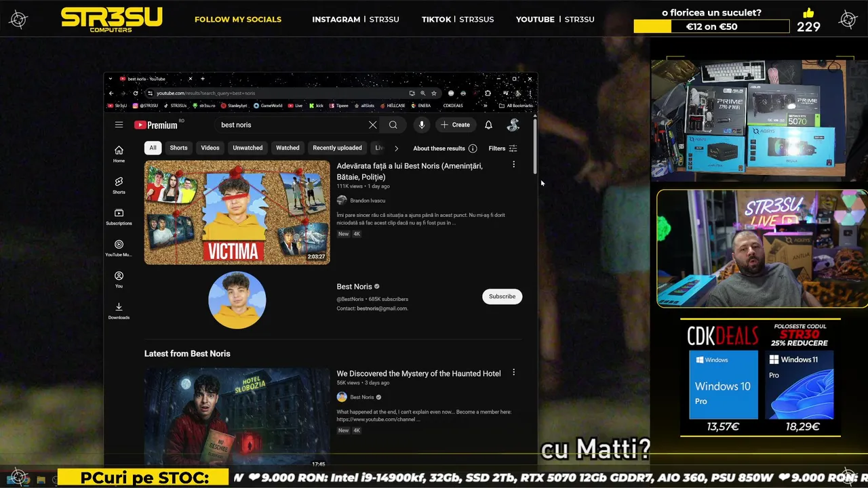The height and width of the screenshot is (488, 868).
Task: Open the VICTIMA video thumbnail
Action: pyautogui.click(x=237, y=212)
